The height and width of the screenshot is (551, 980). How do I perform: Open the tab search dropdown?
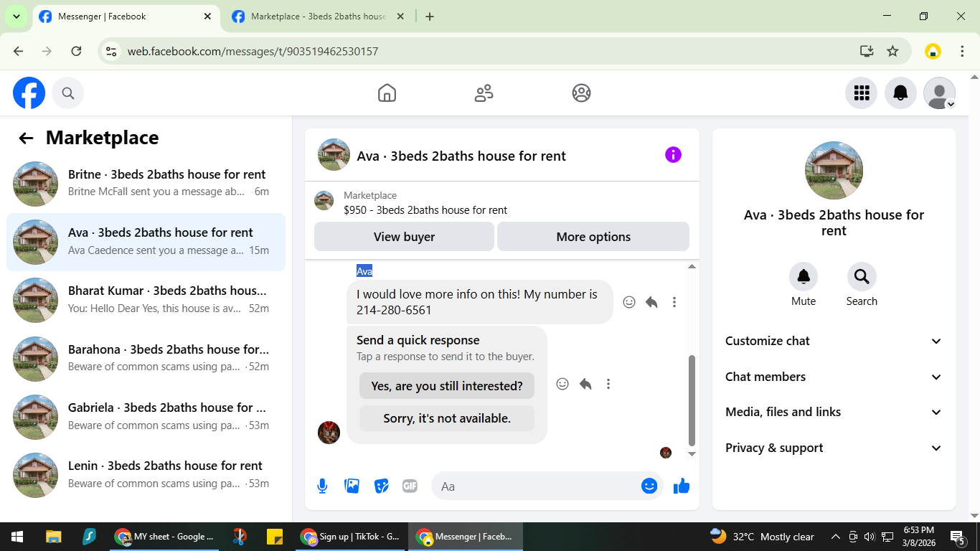(x=16, y=17)
